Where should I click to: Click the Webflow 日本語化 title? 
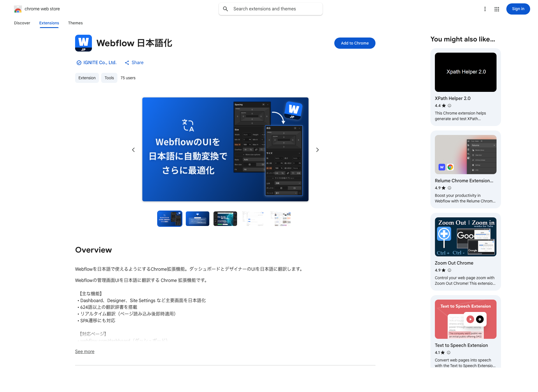coord(134,43)
